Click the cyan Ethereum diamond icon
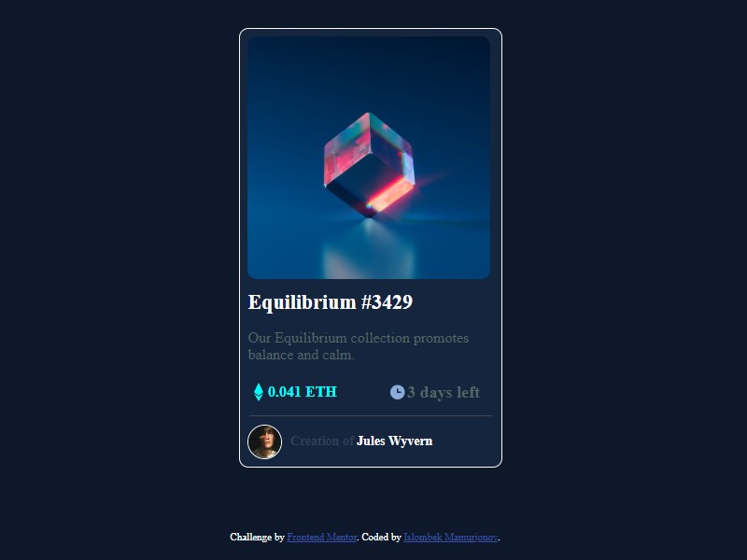Image resolution: width=747 pixels, height=560 pixels. (x=259, y=392)
